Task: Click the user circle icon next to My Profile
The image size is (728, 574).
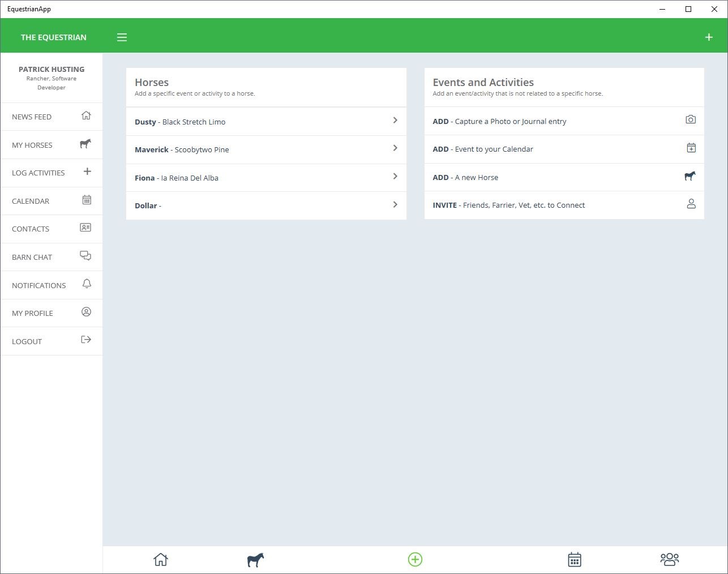Action: click(x=87, y=312)
